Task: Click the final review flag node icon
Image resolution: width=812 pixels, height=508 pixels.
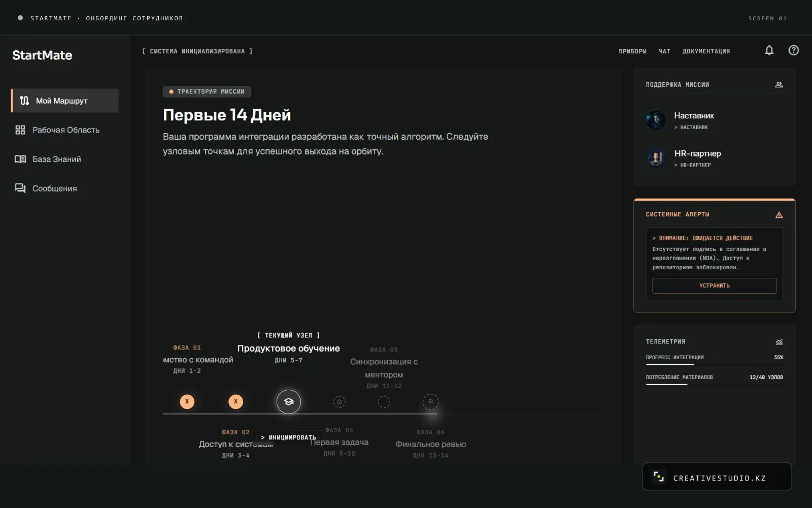Action: point(431,402)
